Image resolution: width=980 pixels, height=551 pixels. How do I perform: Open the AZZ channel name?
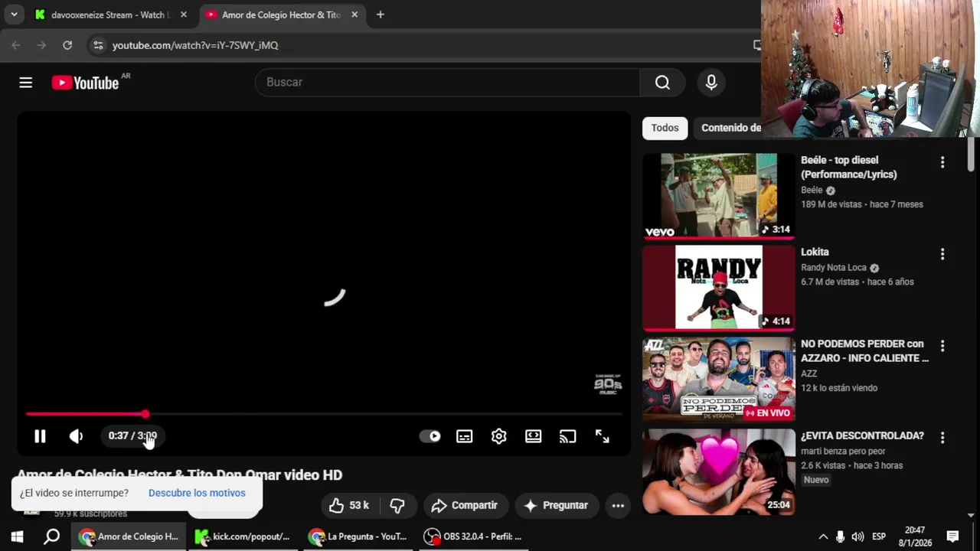pyautogui.click(x=809, y=373)
